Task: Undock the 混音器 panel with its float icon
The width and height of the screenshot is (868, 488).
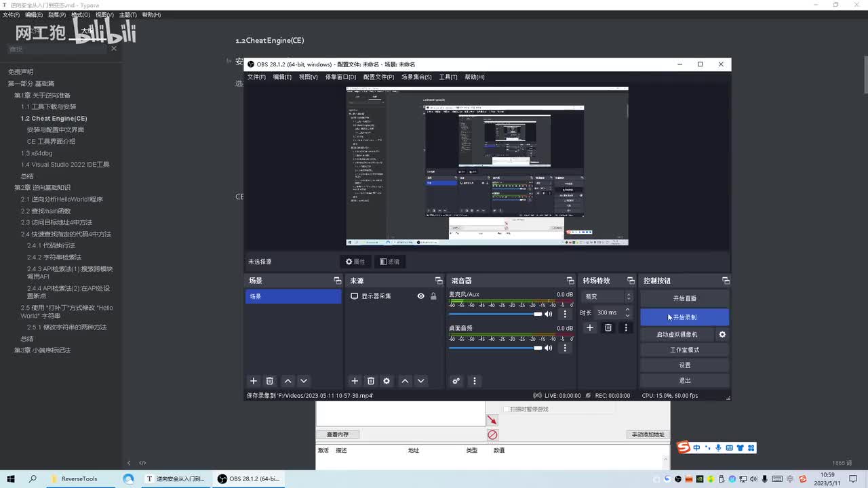Action: (570, 281)
